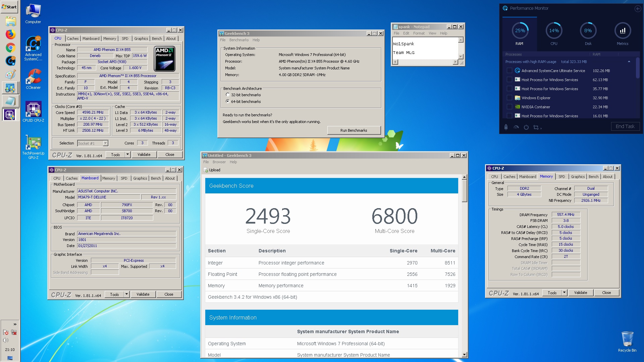Check the Windows Explorer process
644x362 pixels.
pos(509,98)
